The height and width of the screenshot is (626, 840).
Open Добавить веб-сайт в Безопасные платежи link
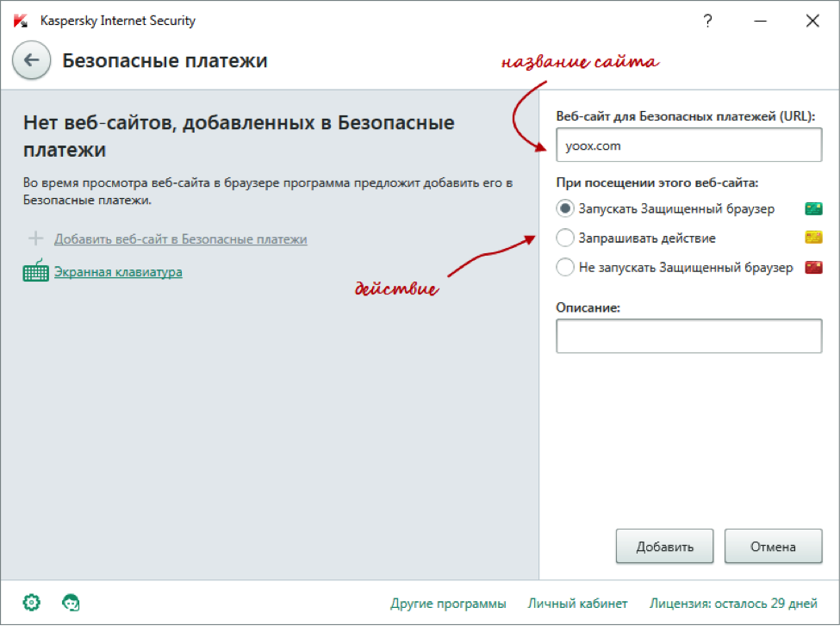coord(181,239)
